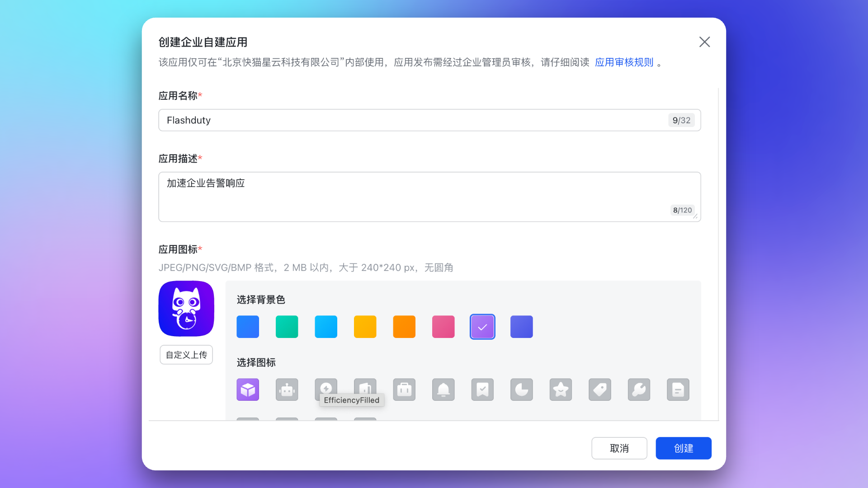Click the 取消 button
868x488 pixels.
point(619,448)
